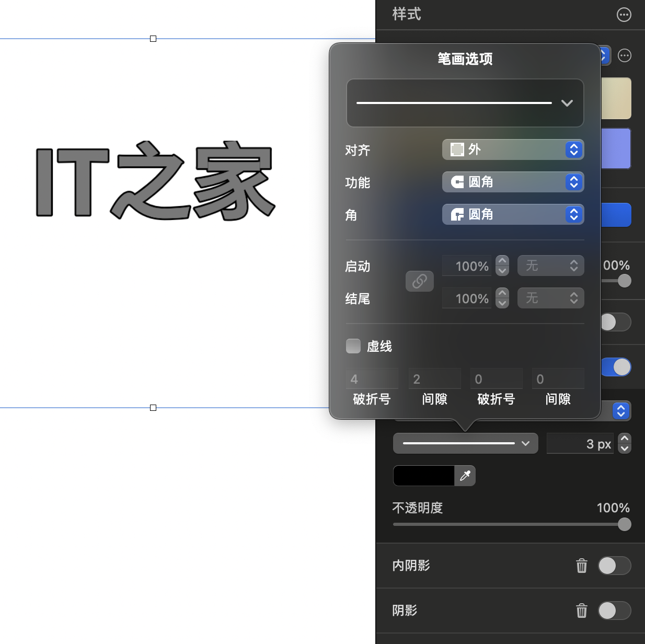This screenshot has height=644, width=645.
Task: Click the second 间隙 field showing 0
Action: coord(558,378)
